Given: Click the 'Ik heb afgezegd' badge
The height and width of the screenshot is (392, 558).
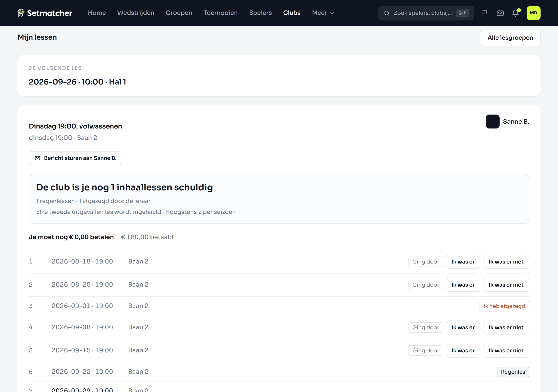Looking at the screenshot, I should tap(504, 306).
